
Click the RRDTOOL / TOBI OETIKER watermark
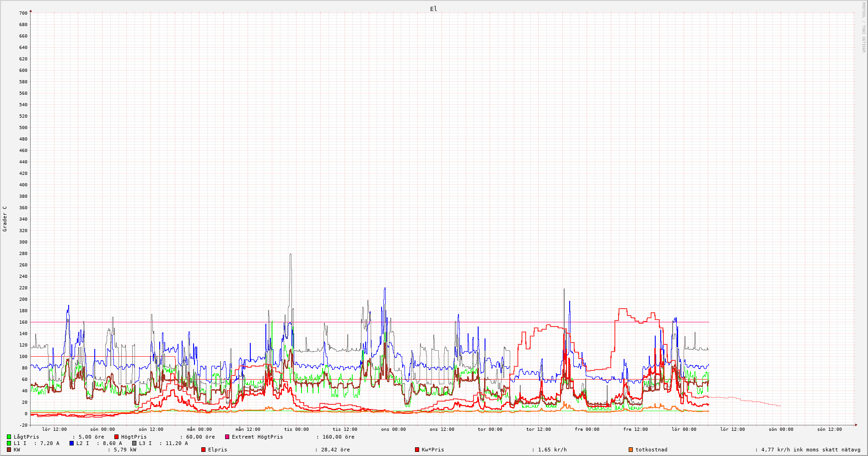(x=863, y=27)
